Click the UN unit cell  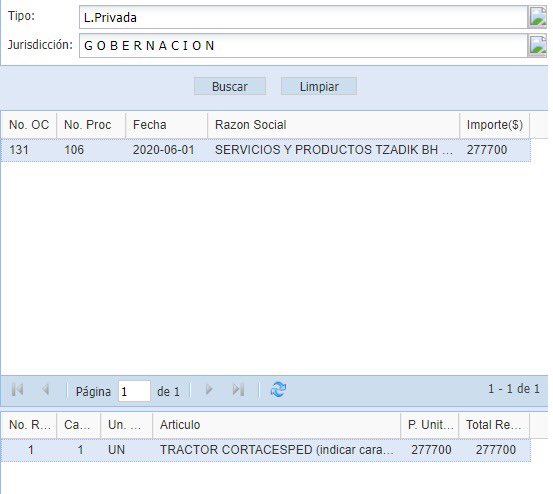click(127, 450)
